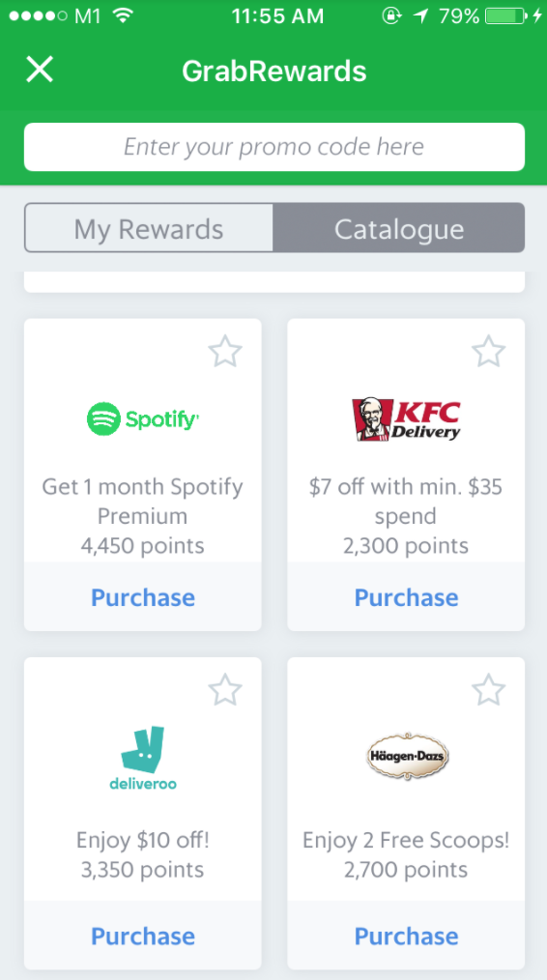Image resolution: width=547 pixels, height=980 pixels.
Task: Star the Deliveroo reward card
Action: [224, 690]
